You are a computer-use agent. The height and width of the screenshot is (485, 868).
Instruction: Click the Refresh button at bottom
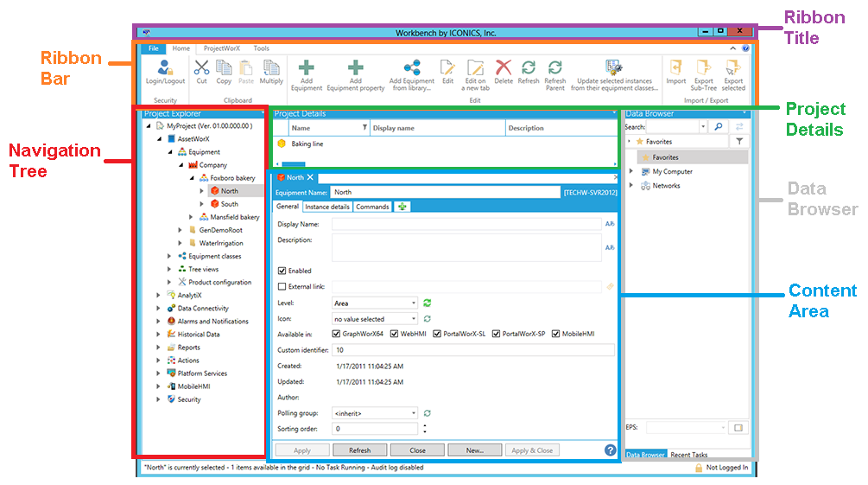click(359, 450)
